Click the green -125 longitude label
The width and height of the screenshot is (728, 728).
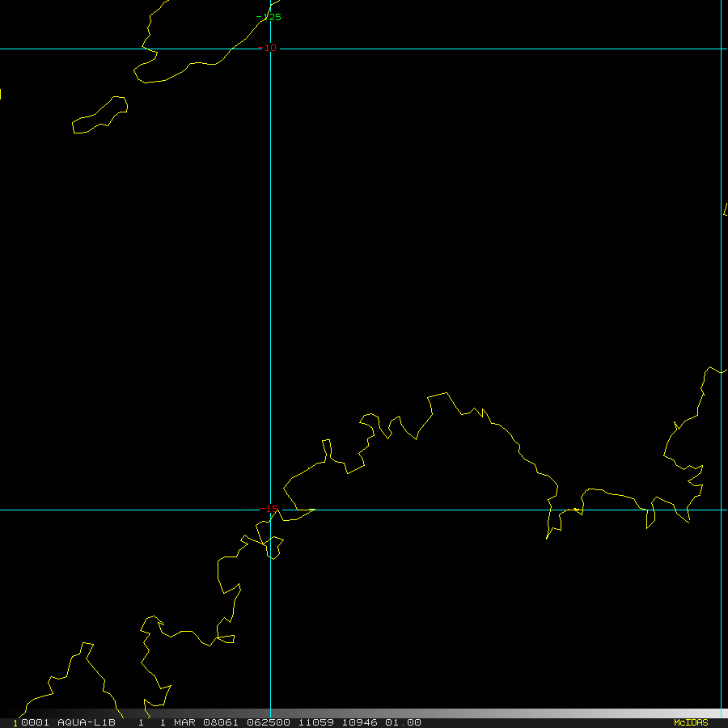point(269,17)
